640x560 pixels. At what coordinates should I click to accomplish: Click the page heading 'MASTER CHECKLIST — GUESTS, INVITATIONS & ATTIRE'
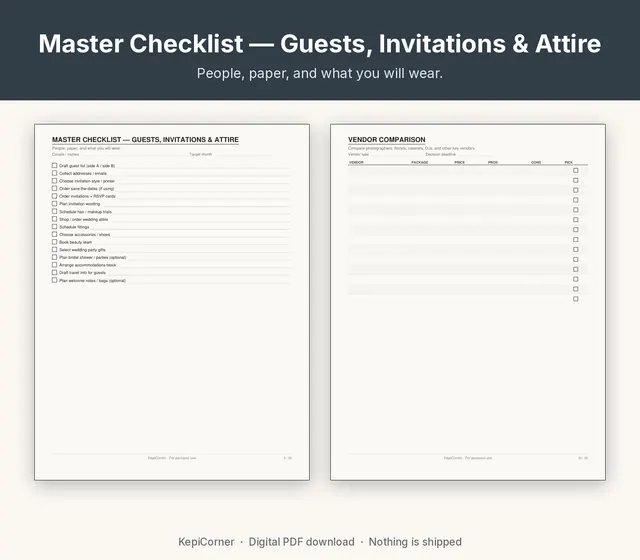pos(145,140)
